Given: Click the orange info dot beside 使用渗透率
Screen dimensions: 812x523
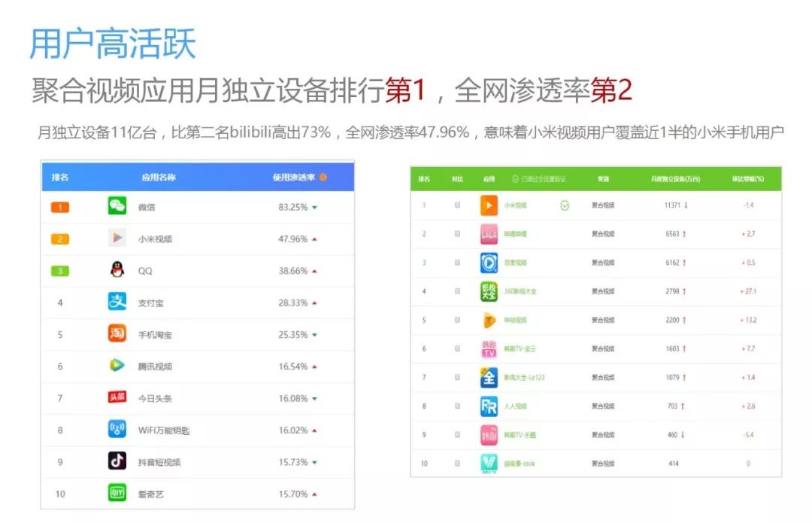Looking at the screenshot, I should point(323,178).
